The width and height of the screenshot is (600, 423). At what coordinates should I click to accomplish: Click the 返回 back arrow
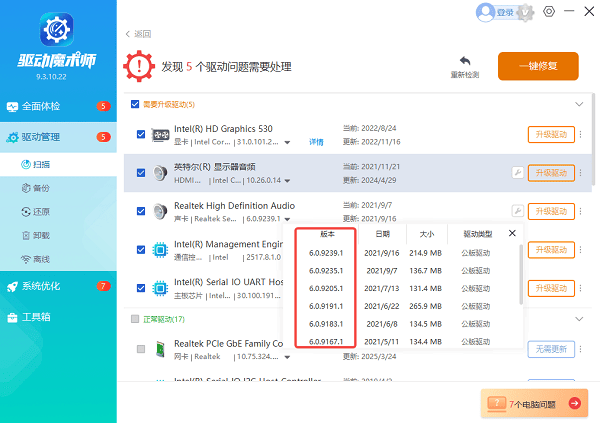[x=128, y=34]
